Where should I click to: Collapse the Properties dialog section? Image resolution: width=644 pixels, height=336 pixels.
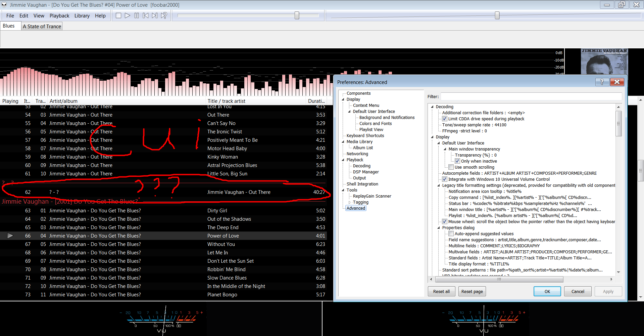(x=439, y=228)
